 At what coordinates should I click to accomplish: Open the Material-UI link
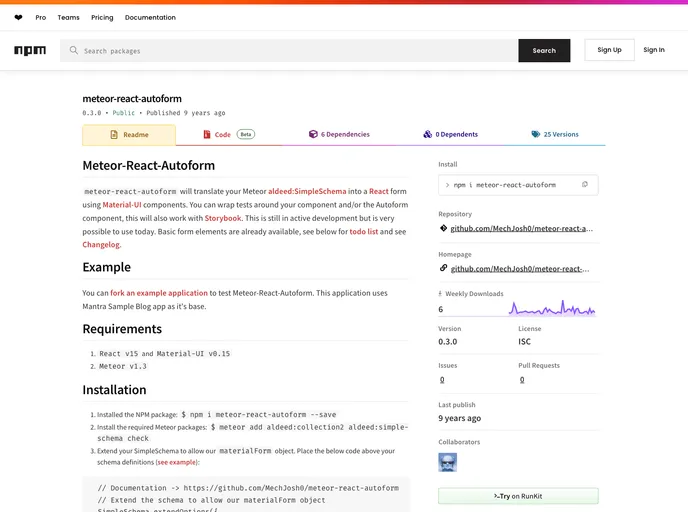[x=122, y=205]
